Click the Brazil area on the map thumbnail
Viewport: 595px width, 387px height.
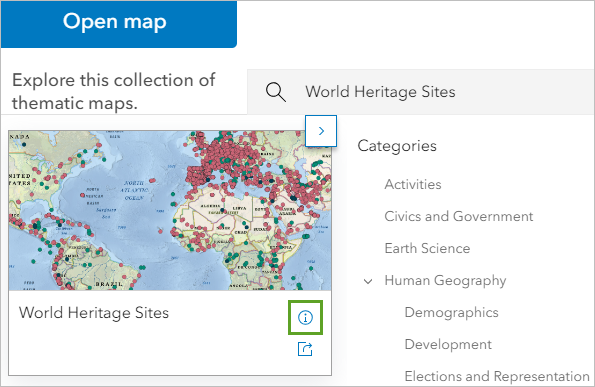(109, 284)
